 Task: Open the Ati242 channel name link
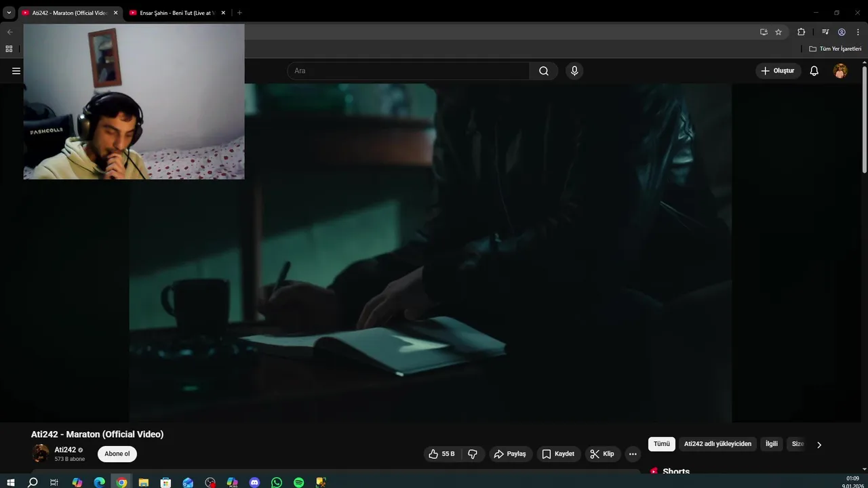(x=65, y=449)
